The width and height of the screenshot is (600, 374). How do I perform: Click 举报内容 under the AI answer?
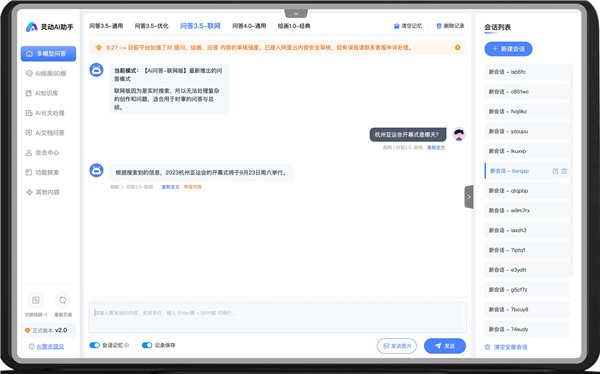[192, 187]
